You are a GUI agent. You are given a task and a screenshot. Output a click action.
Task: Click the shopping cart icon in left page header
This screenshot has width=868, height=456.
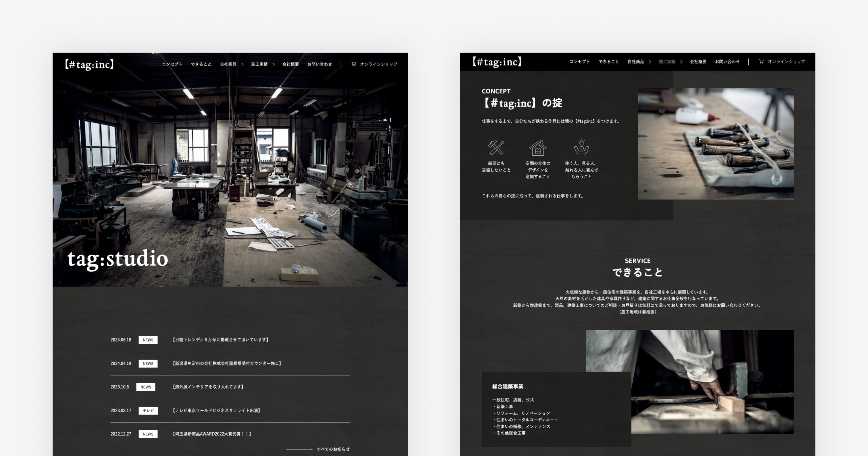353,64
